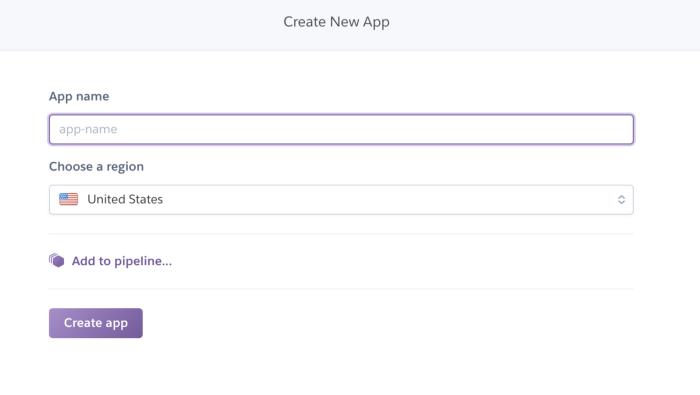
Task: Click the Create app button
Action: (x=96, y=323)
